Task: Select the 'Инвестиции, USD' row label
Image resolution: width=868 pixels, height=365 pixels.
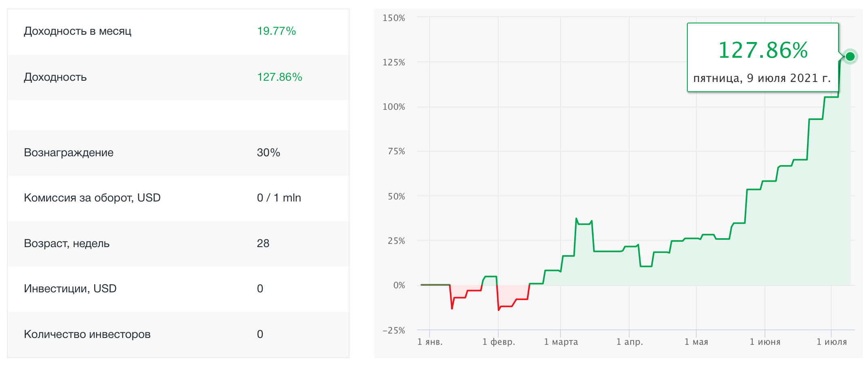Action: [x=70, y=289]
